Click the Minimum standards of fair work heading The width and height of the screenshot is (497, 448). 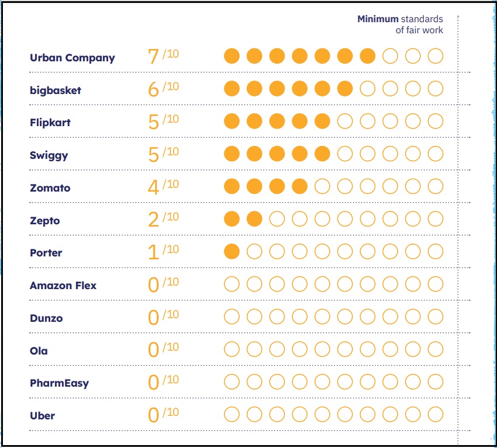coord(401,25)
